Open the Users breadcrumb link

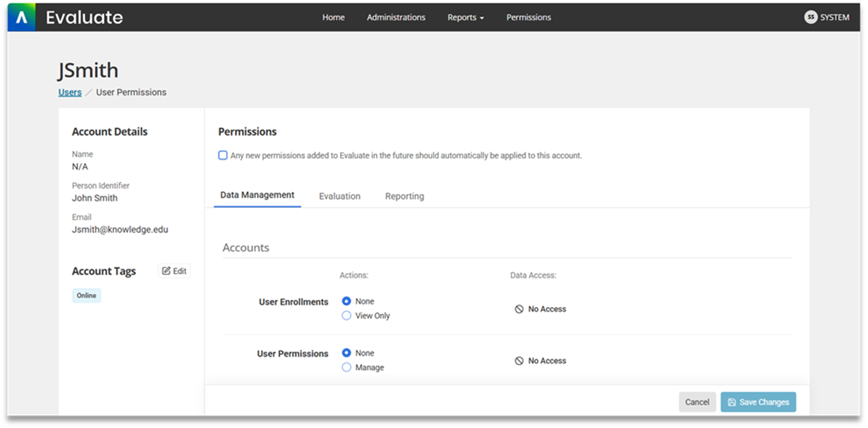click(69, 92)
